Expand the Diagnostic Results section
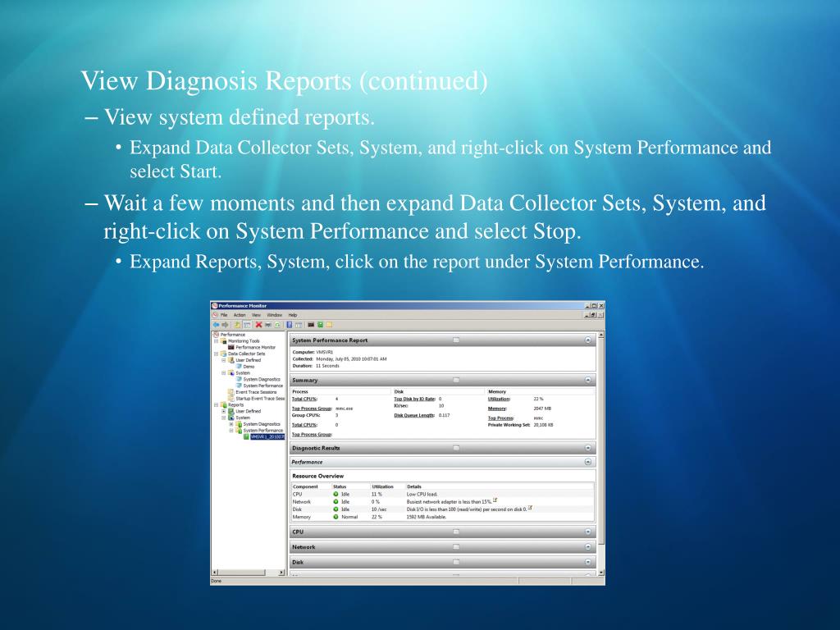Viewport: 840px width, 630px height. pyautogui.click(x=587, y=448)
